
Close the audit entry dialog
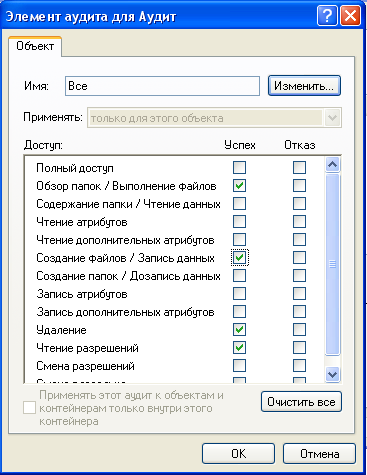click(x=350, y=16)
